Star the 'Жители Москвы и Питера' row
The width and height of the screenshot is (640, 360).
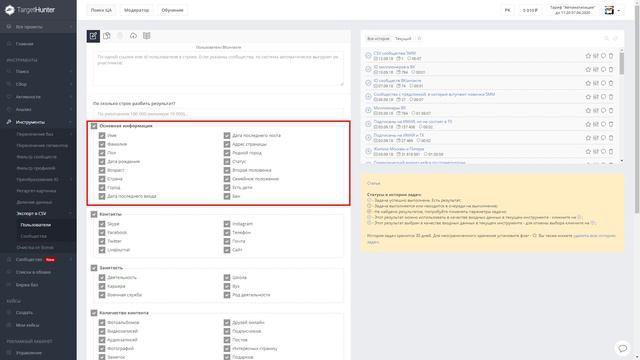(588, 151)
